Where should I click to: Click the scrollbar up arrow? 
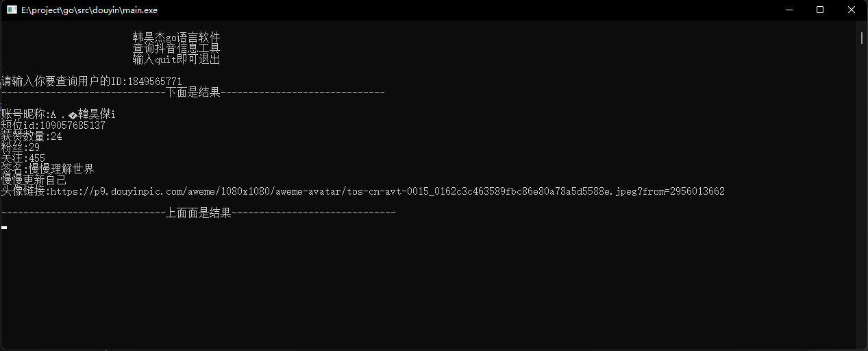click(862, 25)
